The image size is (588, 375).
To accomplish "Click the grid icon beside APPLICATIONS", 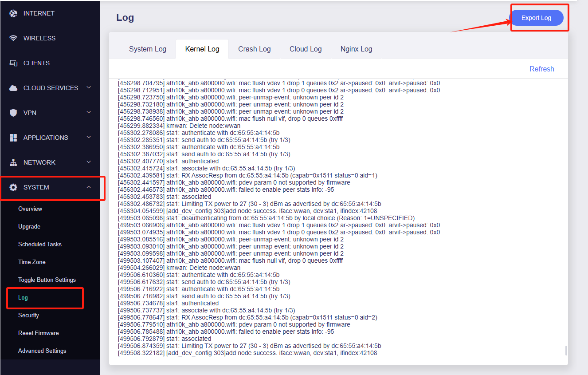I will click(13, 138).
